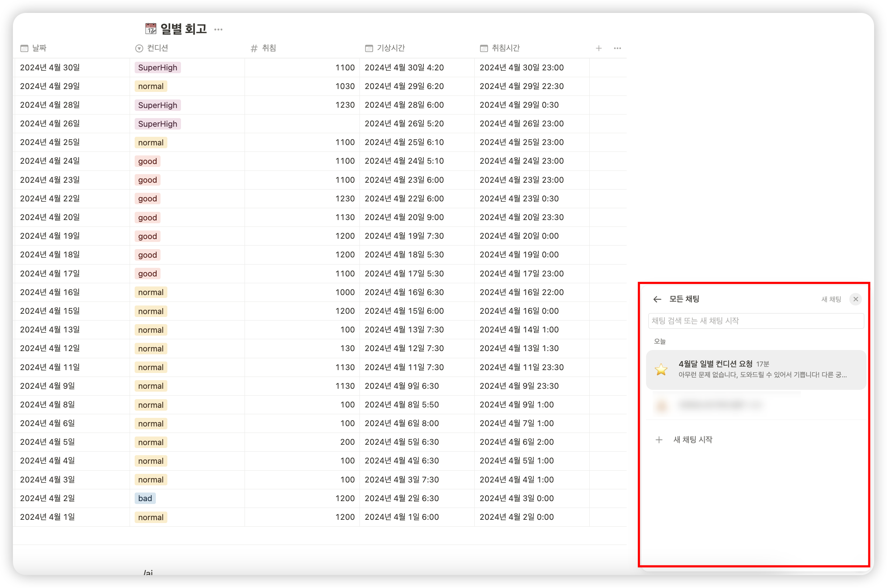The image size is (887, 588).
Task: Click empty 취침 cell in 4월 26일 row
Action: [x=302, y=123]
